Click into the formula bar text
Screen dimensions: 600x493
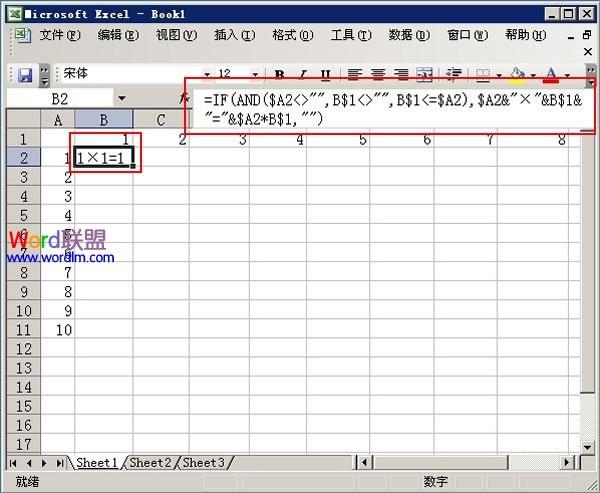393,109
